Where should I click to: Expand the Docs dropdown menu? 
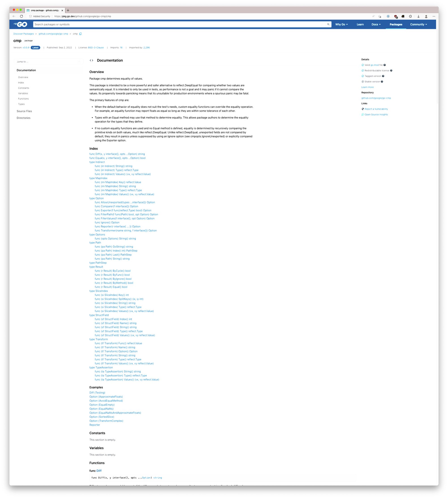(376, 24)
